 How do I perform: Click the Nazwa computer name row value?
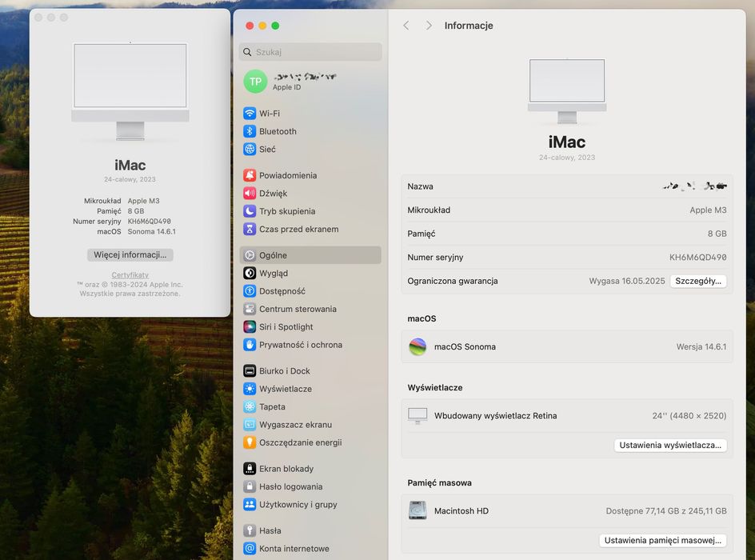click(694, 186)
